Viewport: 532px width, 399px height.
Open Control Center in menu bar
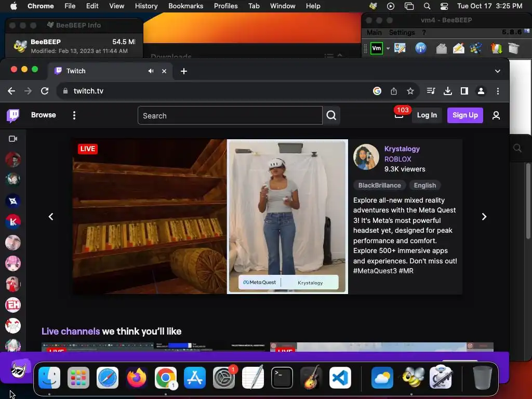click(x=444, y=6)
